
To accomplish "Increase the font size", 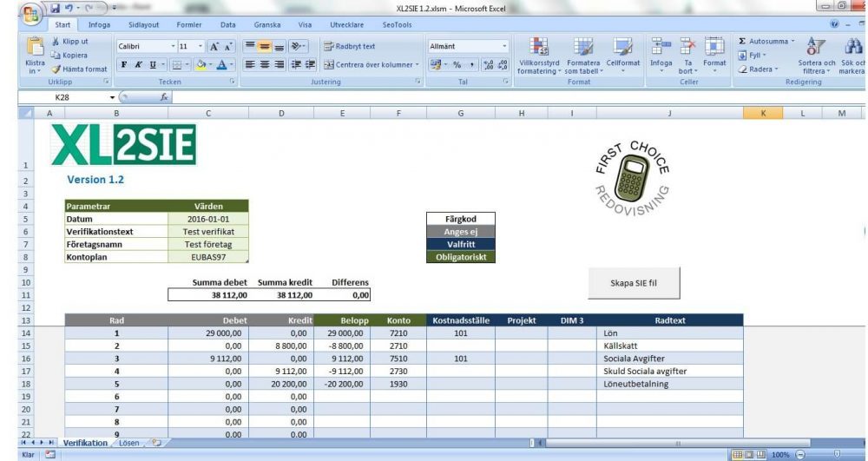I will (214, 47).
